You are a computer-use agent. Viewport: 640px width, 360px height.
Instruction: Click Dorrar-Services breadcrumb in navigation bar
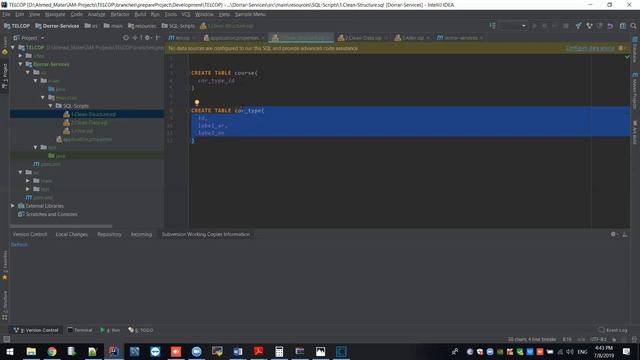click(x=57, y=26)
